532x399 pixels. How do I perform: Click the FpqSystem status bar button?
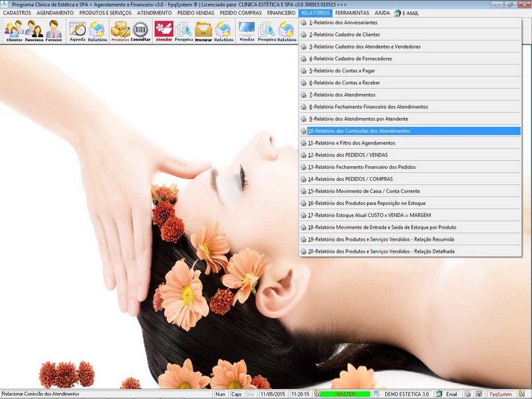tap(501, 394)
